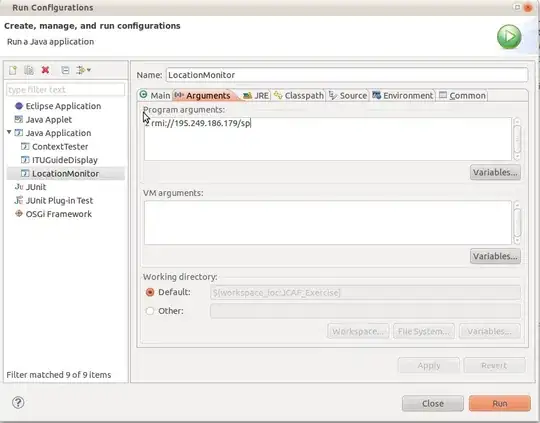540x423 pixels.
Task: Delete selected configuration with red X icon
Action: tap(45, 70)
